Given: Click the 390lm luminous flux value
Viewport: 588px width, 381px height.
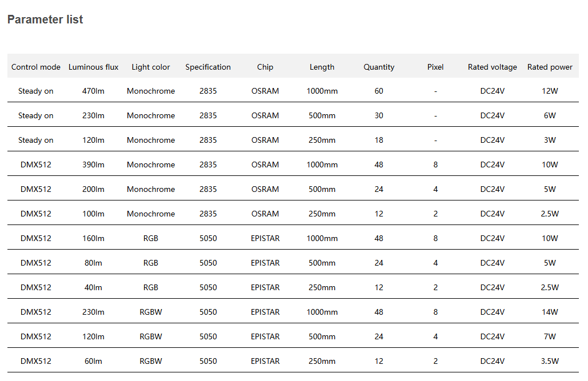Looking at the screenshot, I should coord(94,165).
